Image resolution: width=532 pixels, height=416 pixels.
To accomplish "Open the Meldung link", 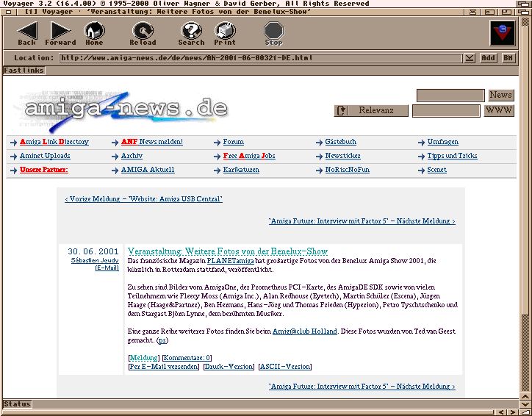I will tap(143, 358).
